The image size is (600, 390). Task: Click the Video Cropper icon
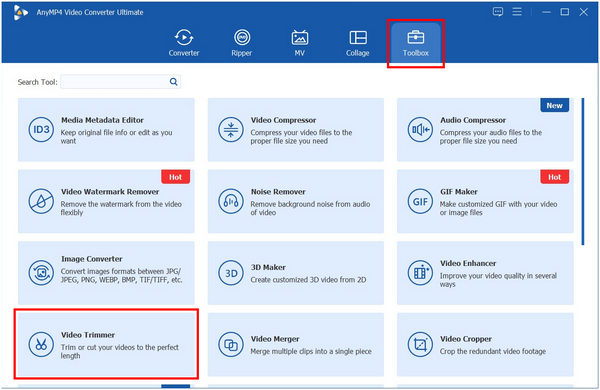(x=420, y=344)
